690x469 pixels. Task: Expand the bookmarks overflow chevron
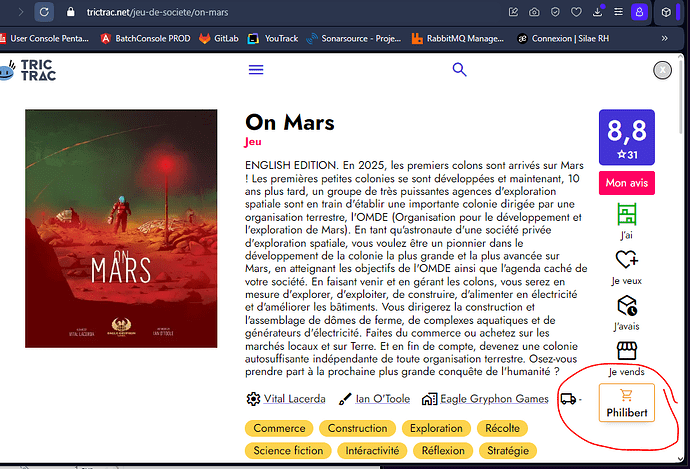(677, 38)
